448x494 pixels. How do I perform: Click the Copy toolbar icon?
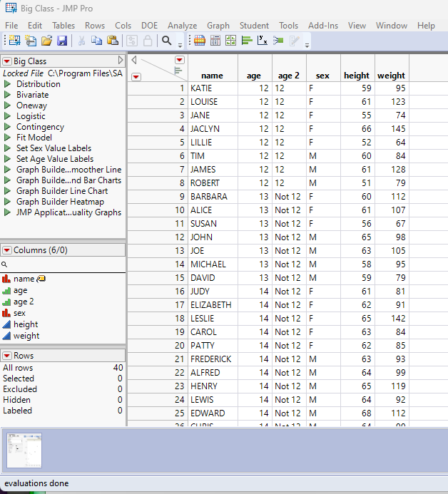[96, 41]
